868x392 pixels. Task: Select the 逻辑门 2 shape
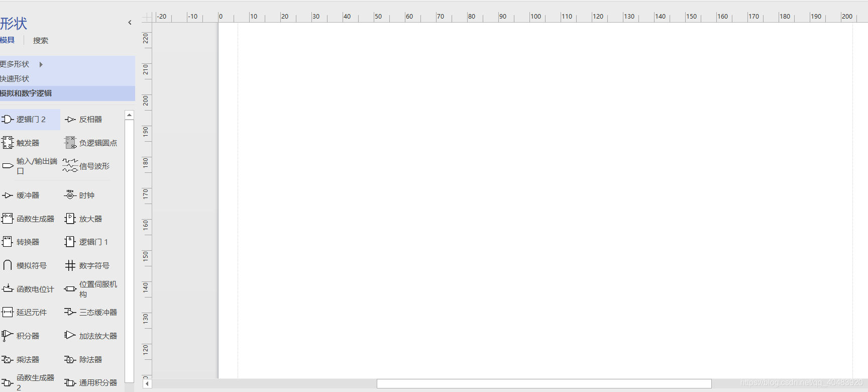[x=30, y=120]
